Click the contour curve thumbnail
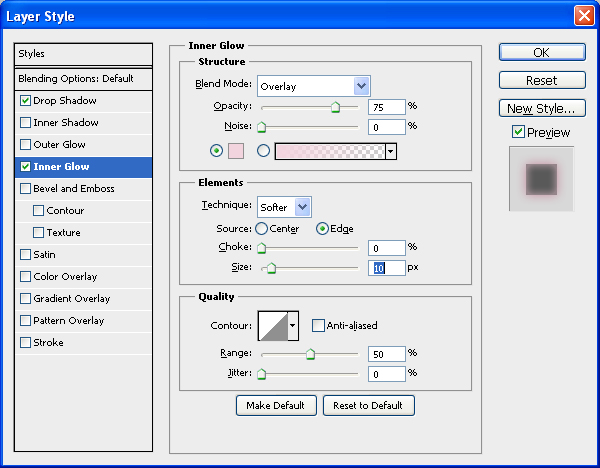This screenshot has width=600, height=468. [x=273, y=326]
